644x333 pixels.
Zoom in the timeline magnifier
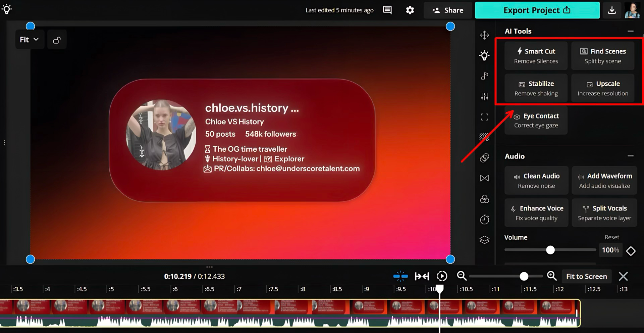552,276
